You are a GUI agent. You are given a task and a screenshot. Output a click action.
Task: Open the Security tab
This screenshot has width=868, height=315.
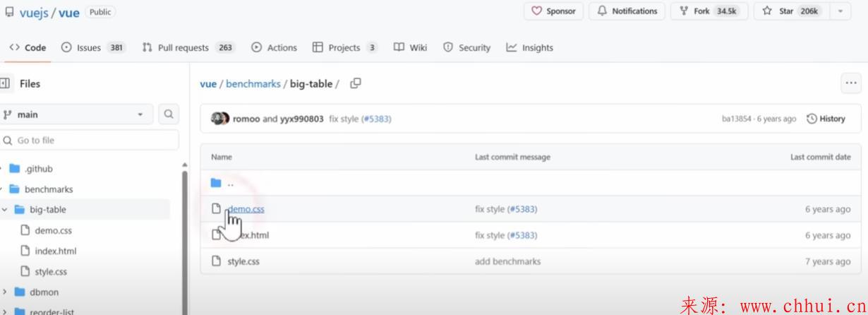point(466,48)
